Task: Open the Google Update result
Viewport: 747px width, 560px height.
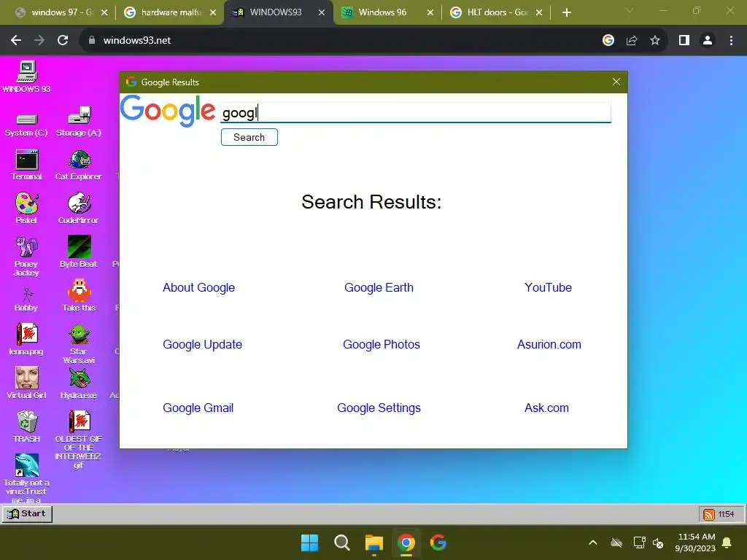Action: 203,344
